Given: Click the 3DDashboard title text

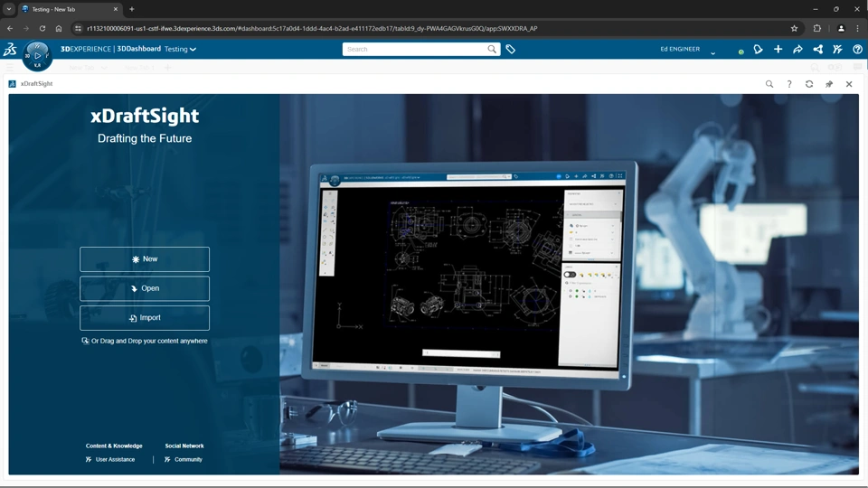Looking at the screenshot, I should (x=138, y=49).
